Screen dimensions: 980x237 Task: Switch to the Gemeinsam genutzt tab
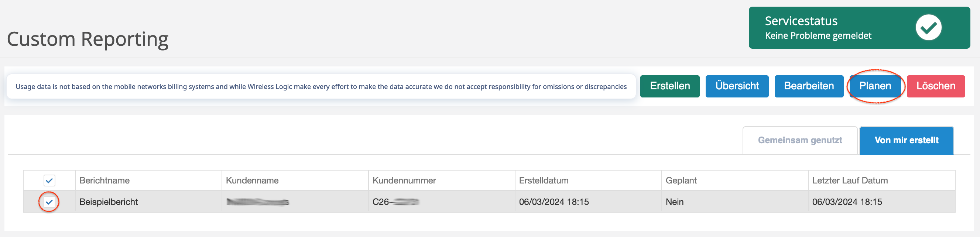coord(799,140)
